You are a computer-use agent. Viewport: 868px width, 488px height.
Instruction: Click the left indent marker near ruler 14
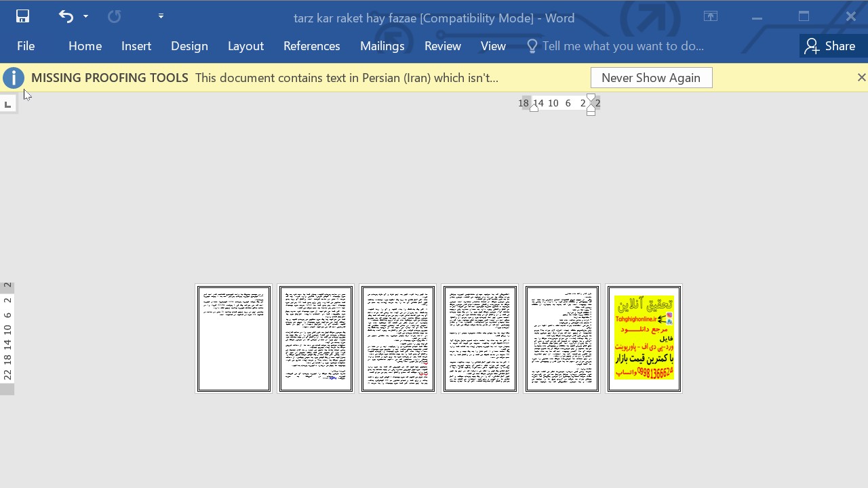pos(534,108)
